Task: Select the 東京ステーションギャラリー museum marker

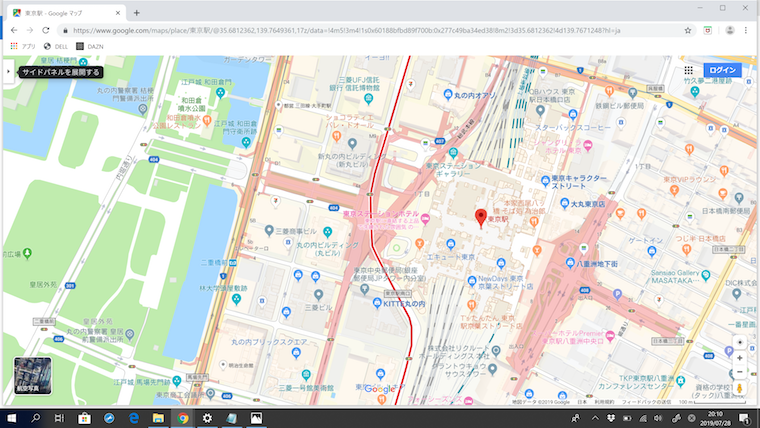Action: (x=453, y=153)
